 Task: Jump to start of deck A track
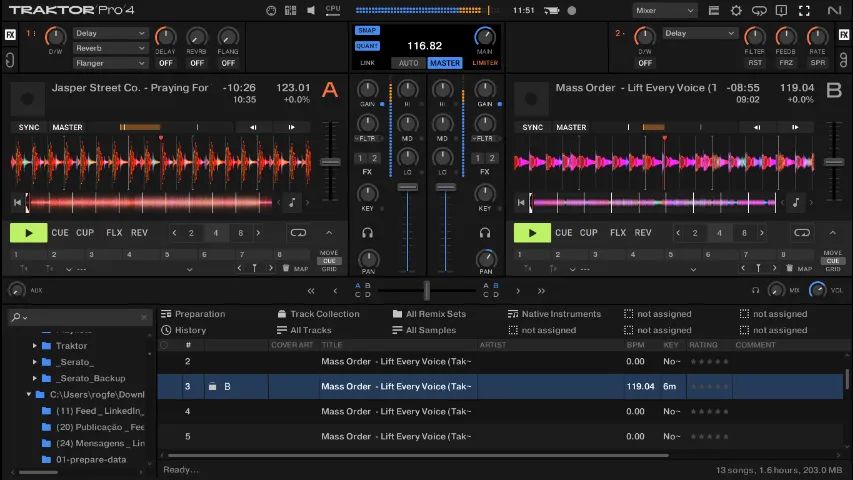point(17,202)
